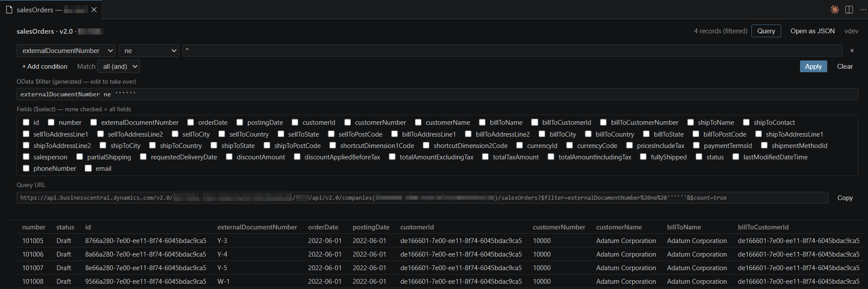868x289 pixels.
Task: Click the orderDate column header
Action: coord(323,227)
